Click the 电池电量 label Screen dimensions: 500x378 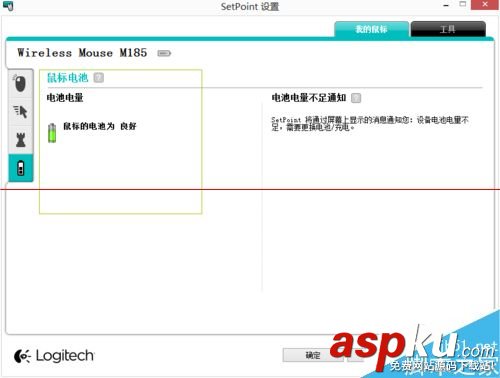pyautogui.click(x=65, y=98)
